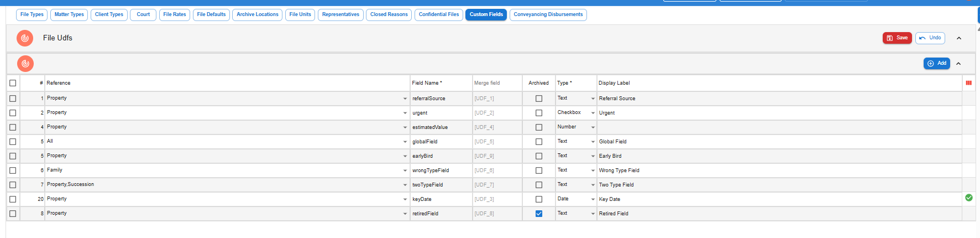Open the Conveyancing Disbursements tab
Viewport: 980px width, 238px height.
(x=548, y=14)
